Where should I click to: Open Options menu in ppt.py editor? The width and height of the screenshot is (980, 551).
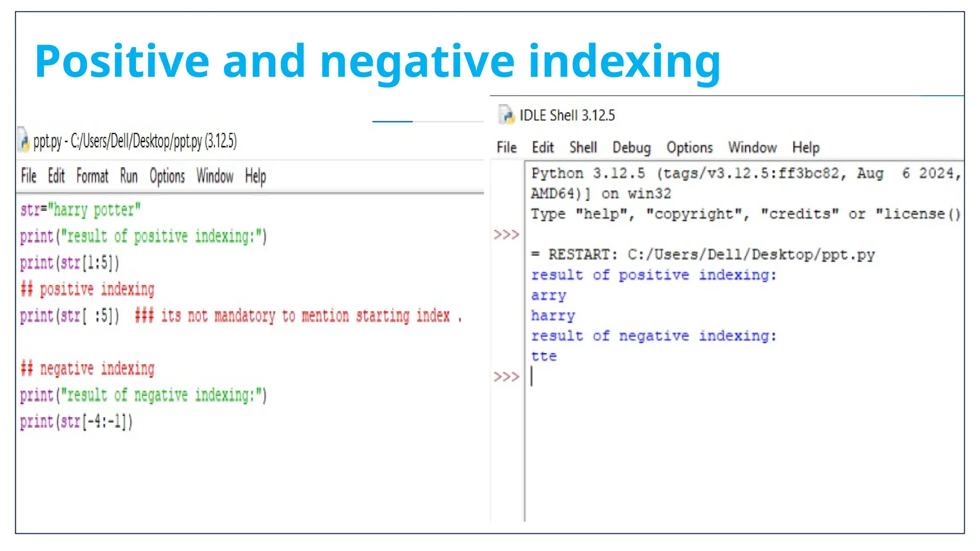pyautogui.click(x=167, y=176)
